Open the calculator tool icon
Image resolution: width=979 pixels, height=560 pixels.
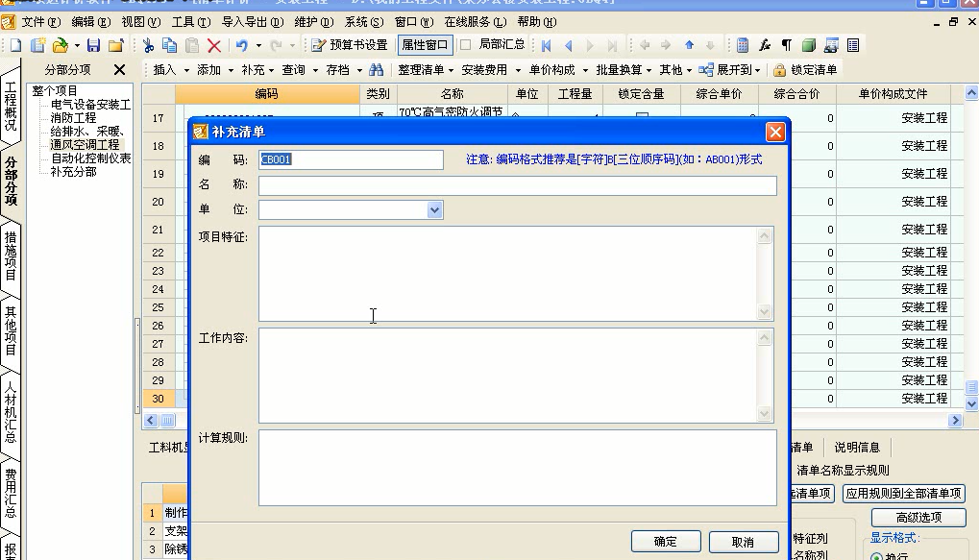[x=743, y=45]
